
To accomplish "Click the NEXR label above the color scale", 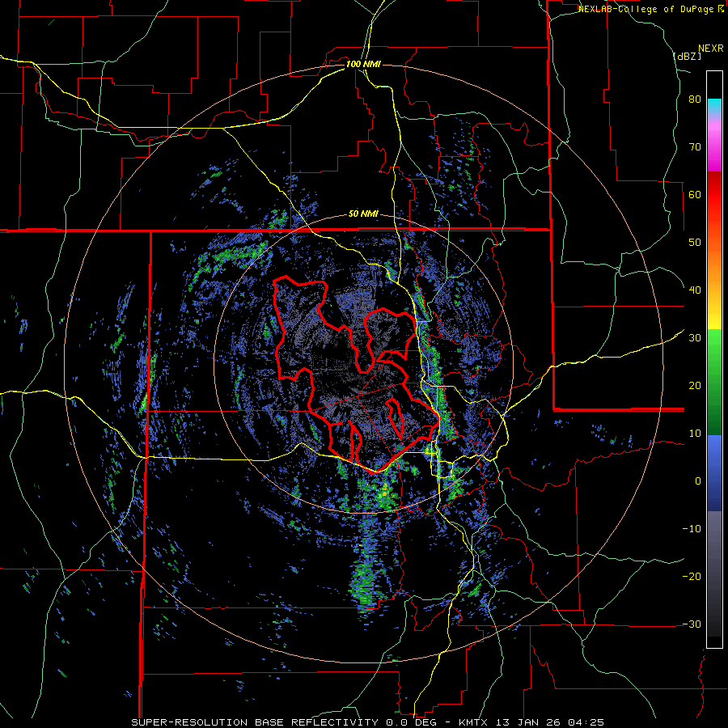I will click(x=711, y=49).
